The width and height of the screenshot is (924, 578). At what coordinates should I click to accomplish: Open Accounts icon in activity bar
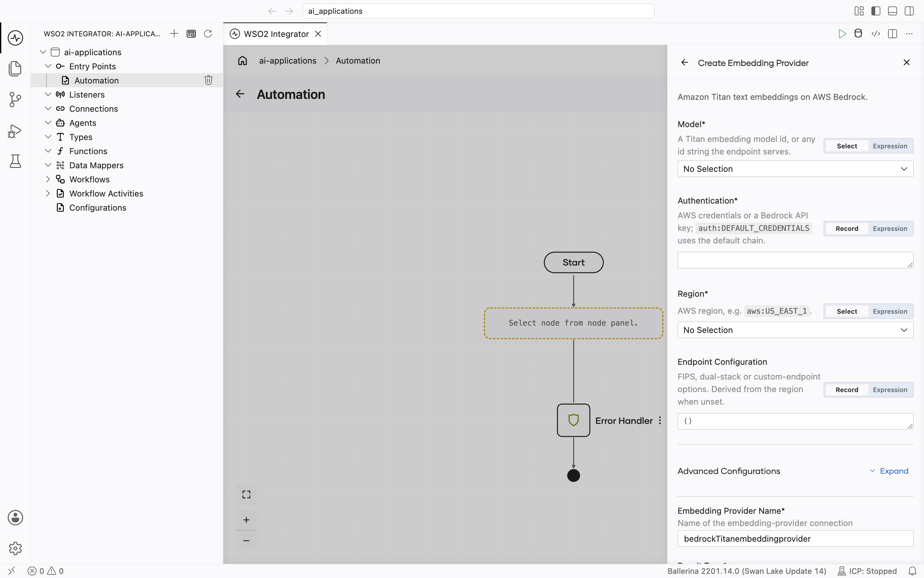point(15,518)
